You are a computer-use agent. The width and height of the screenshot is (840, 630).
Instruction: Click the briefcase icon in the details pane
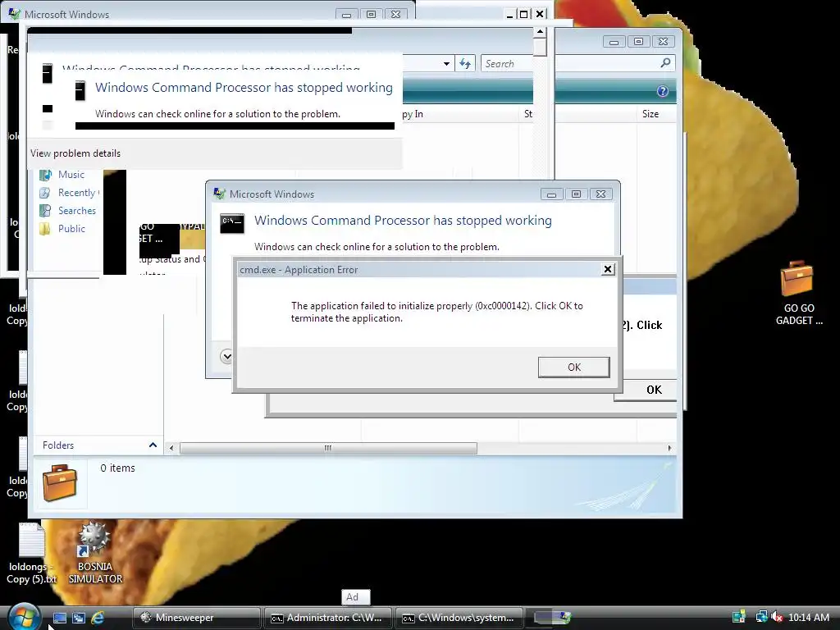(59, 482)
